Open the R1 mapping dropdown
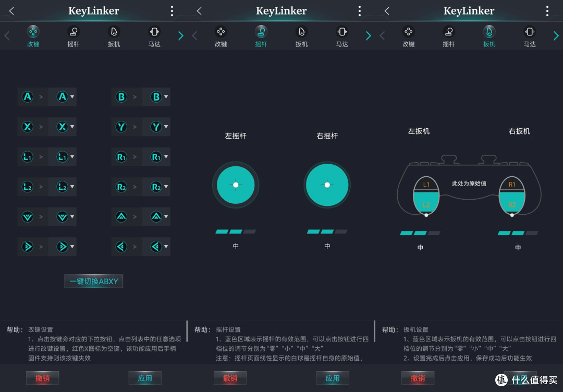Image resolution: width=563 pixels, height=392 pixels. point(156,157)
